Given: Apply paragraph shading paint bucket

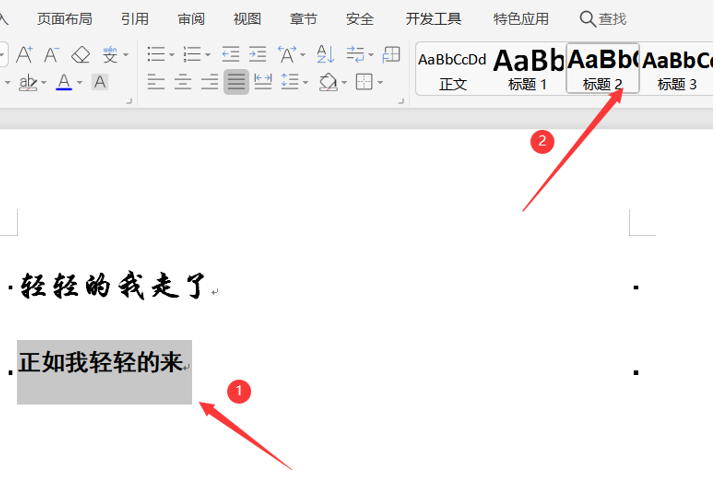Looking at the screenshot, I should point(328,82).
